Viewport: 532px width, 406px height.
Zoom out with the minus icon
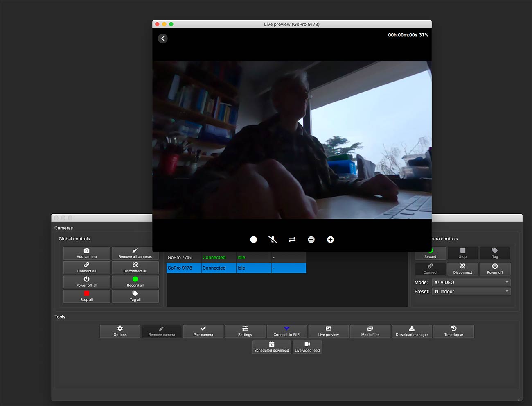tap(311, 240)
